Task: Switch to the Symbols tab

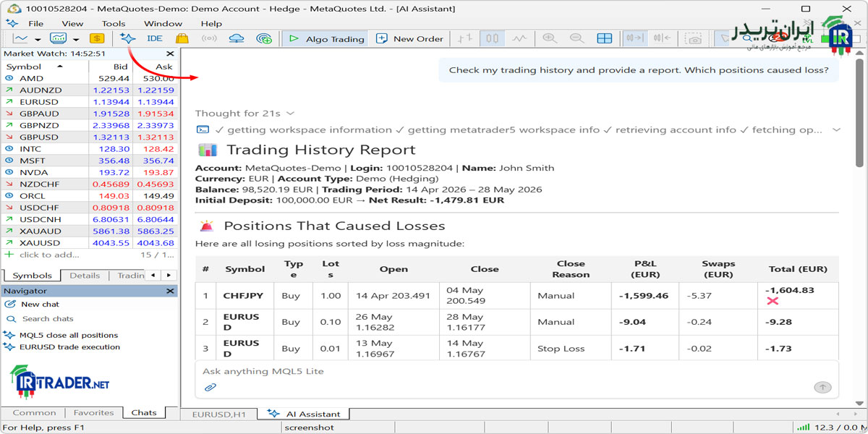Action: 32,276
